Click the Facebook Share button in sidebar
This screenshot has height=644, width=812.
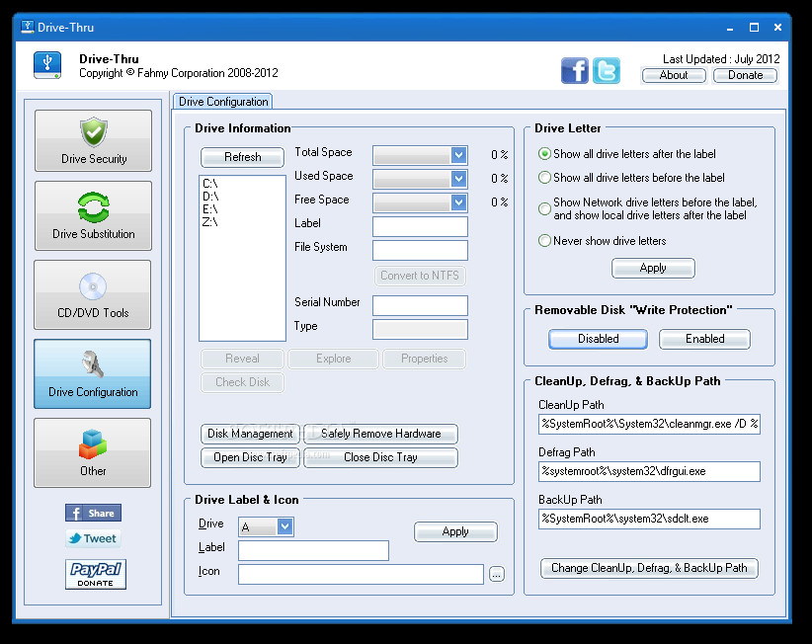[x=93, y=513]
